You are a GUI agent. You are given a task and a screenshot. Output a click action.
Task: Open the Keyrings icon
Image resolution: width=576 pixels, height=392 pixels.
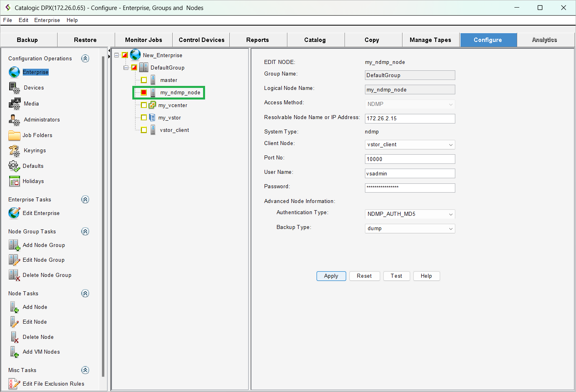tap(14, 151)
